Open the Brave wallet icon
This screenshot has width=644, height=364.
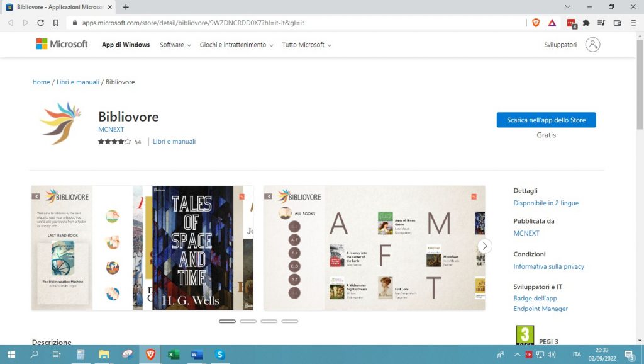(618, 23)
